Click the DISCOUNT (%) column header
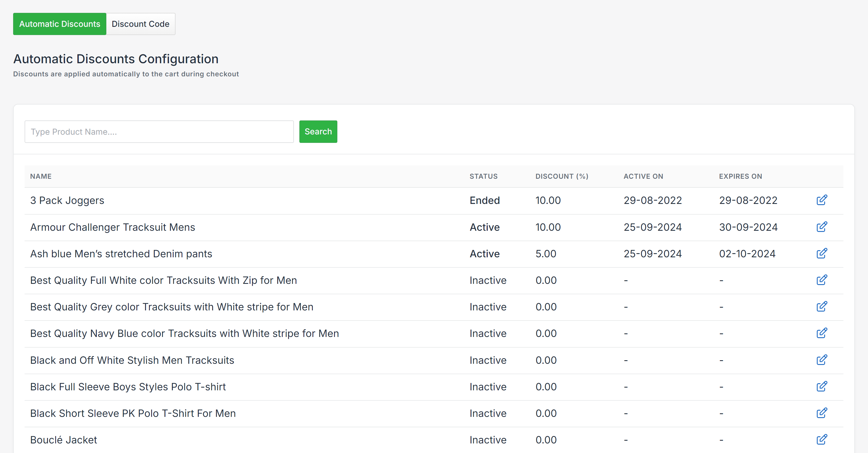This screenshot has width=868, height=453. 562,176
